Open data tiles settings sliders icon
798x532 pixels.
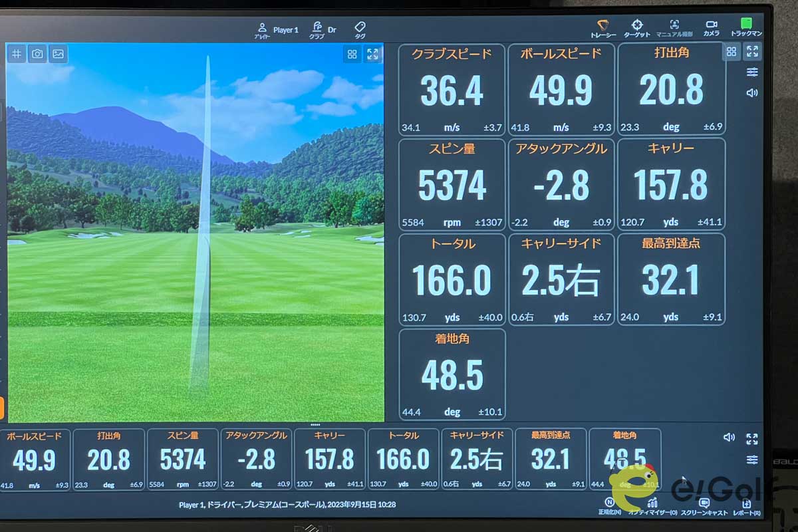pos(752,72)
